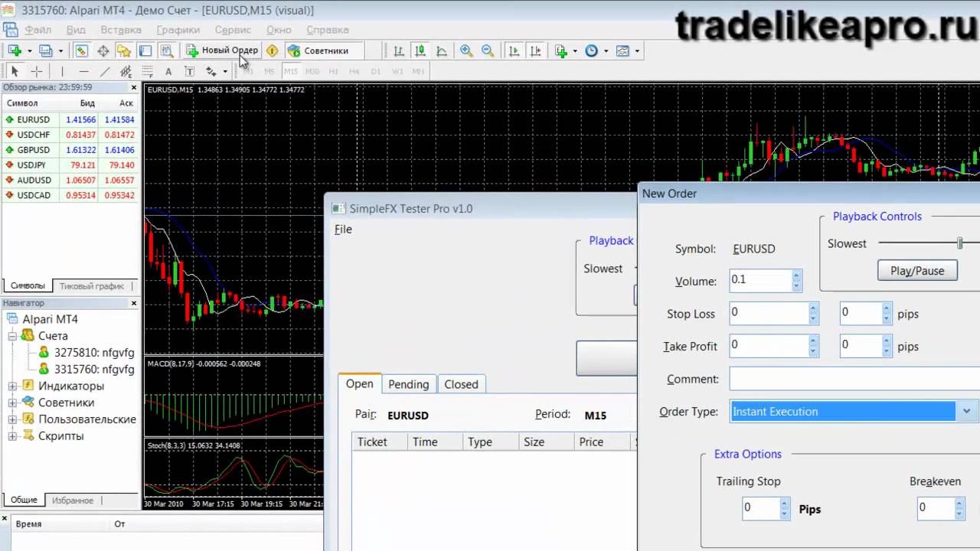
Task: Expand the Скрипты tree node
Action: tap(12, 436)
